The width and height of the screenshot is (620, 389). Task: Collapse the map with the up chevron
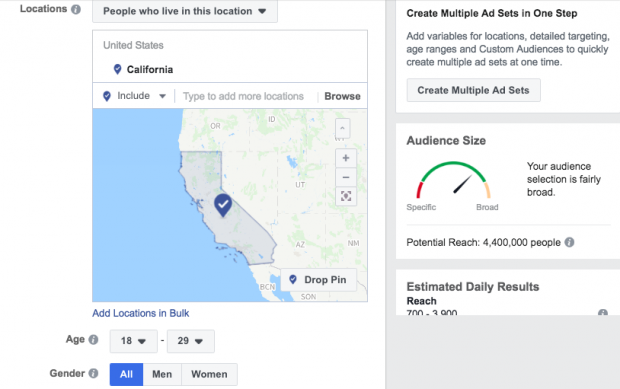(342, 128)
